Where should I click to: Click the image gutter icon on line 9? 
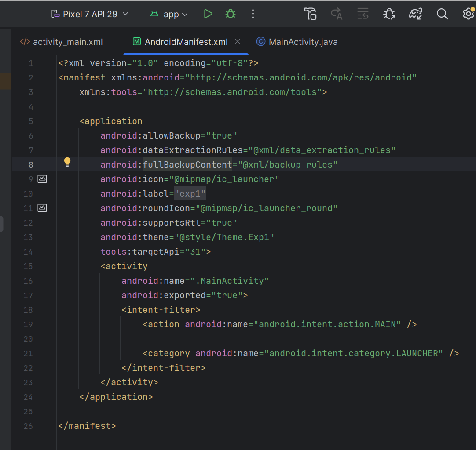pyautogui.click(x=42, y=179)
